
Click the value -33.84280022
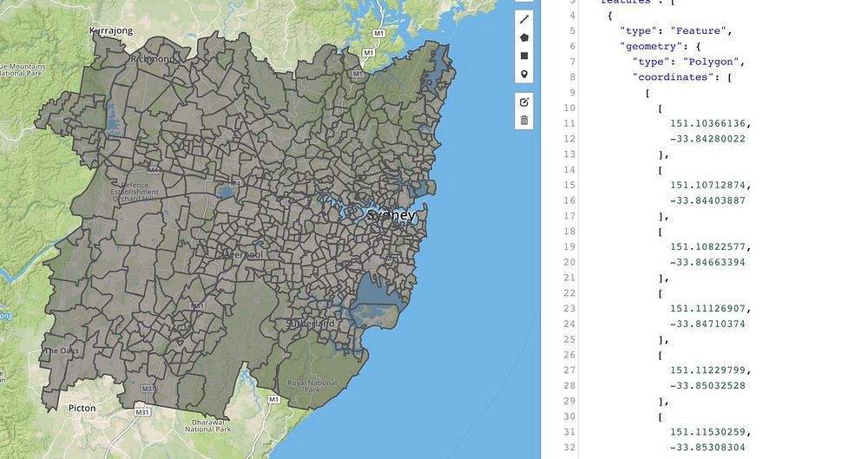(708, 139)
